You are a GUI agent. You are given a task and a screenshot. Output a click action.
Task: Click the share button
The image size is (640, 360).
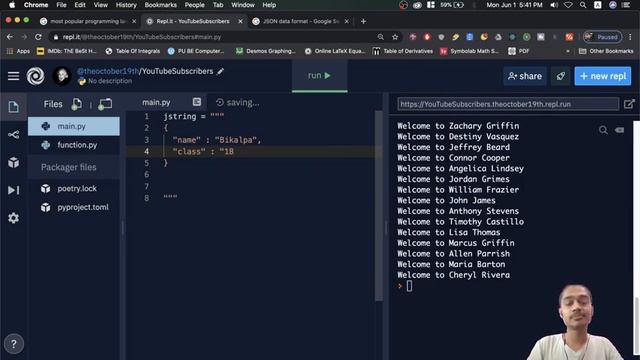click(x=524, y=76)
